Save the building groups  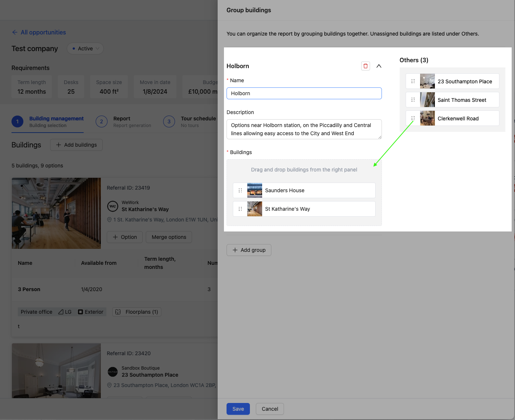[238, 409]
